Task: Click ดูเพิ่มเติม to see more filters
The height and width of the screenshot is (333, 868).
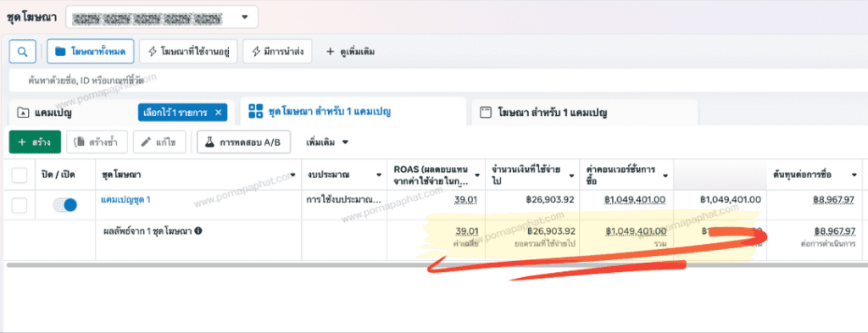Action: pos(350,52)
